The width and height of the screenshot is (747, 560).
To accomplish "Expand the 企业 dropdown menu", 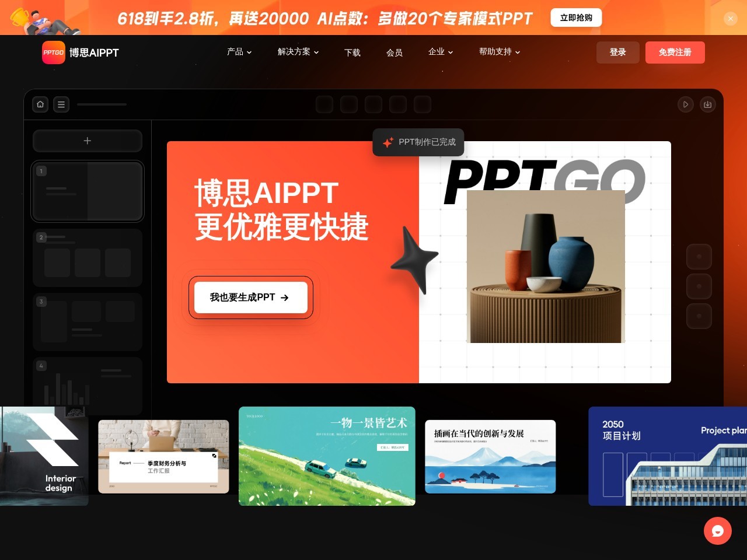I will coord(441,52).
